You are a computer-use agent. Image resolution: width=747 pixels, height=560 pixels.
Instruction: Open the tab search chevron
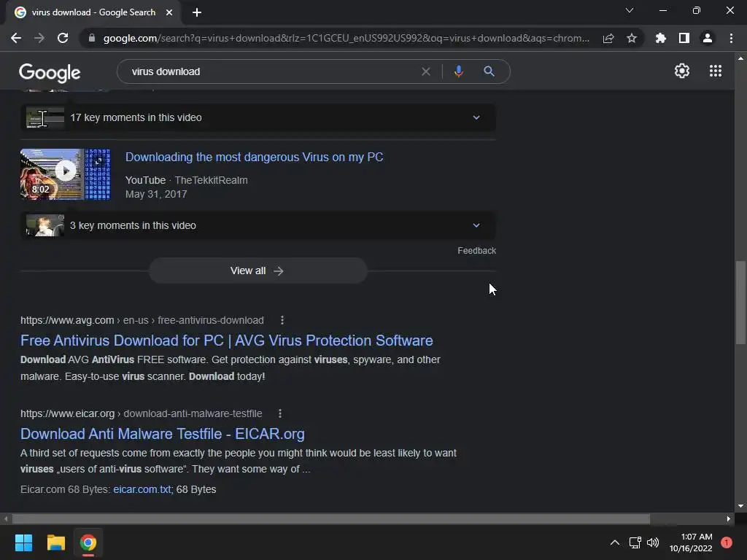coord(630,10)
